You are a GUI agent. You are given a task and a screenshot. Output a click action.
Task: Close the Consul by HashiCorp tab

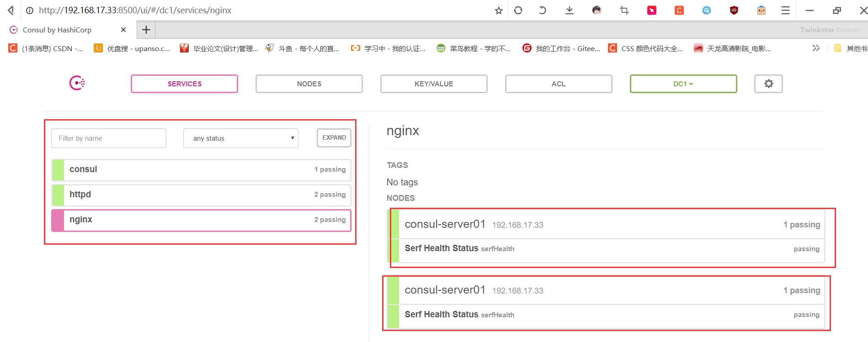(x=123, y=30)
